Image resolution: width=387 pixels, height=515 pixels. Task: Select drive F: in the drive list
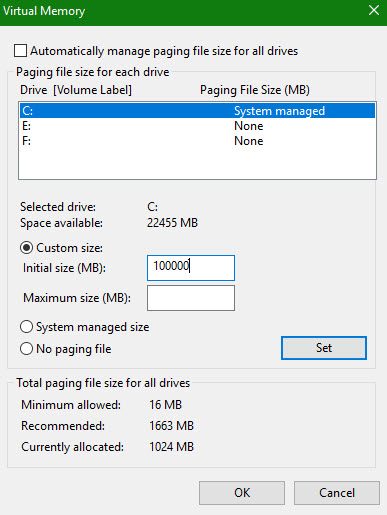[197, 141]
